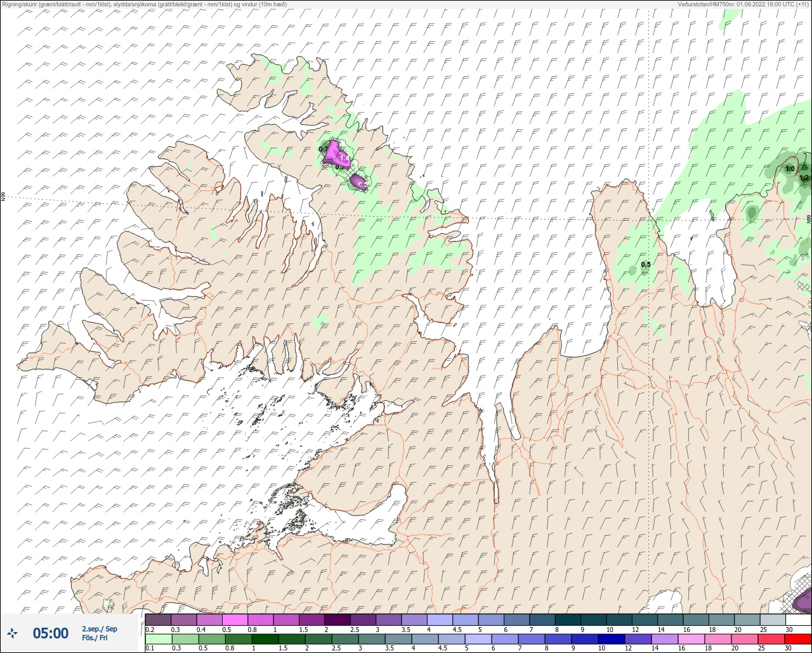Image resolution: width=812 pixels, height=653 pixels.
Task: Click the 05:00 forecast time
Action: [50, 633]
